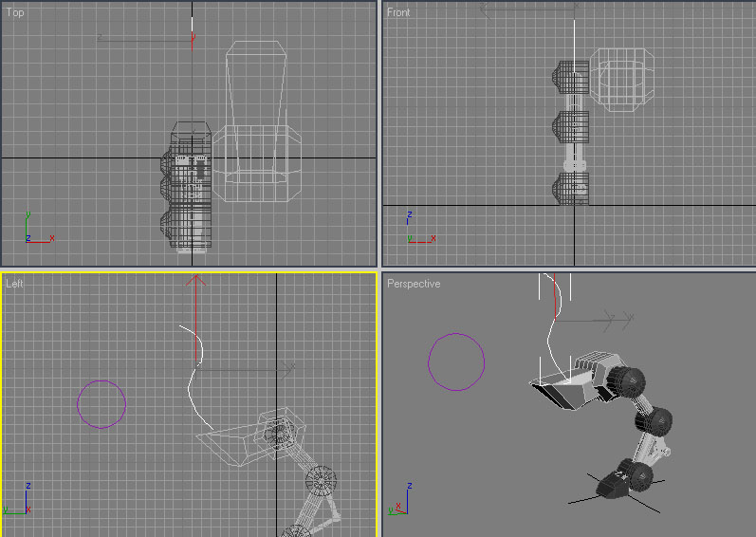Select the purple circle in Perspective viewport
The height and width of the screenshot is (537, 756).
(x=456, y=334)
